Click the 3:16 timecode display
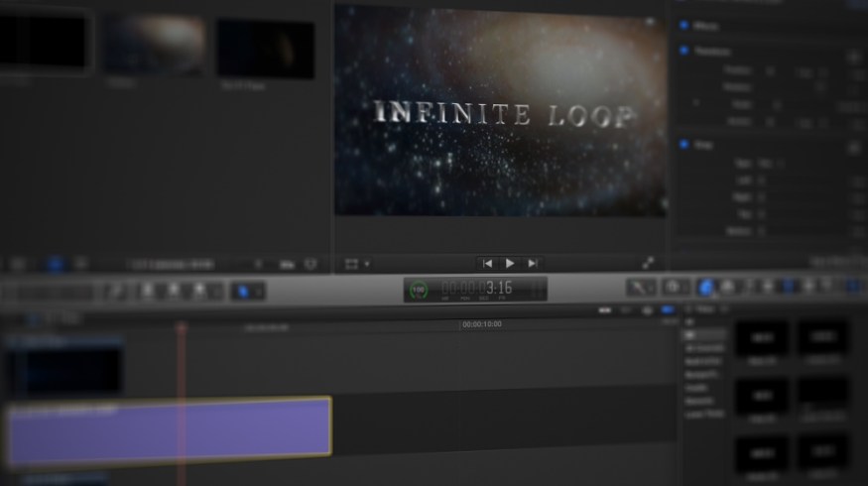The image size is (868, 486). pyautogui.click(x=498, y=289)
